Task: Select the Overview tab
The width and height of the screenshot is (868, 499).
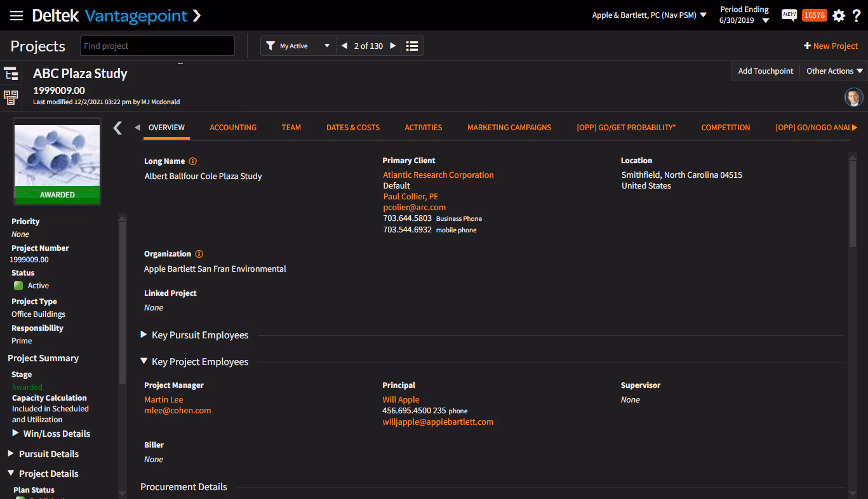Action: [166, 128]
